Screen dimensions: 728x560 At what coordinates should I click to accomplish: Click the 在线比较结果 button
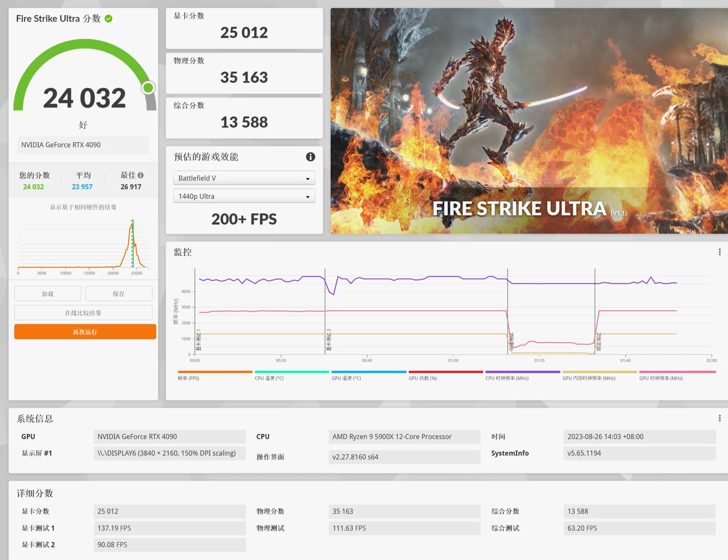click(x=83, y=313)
